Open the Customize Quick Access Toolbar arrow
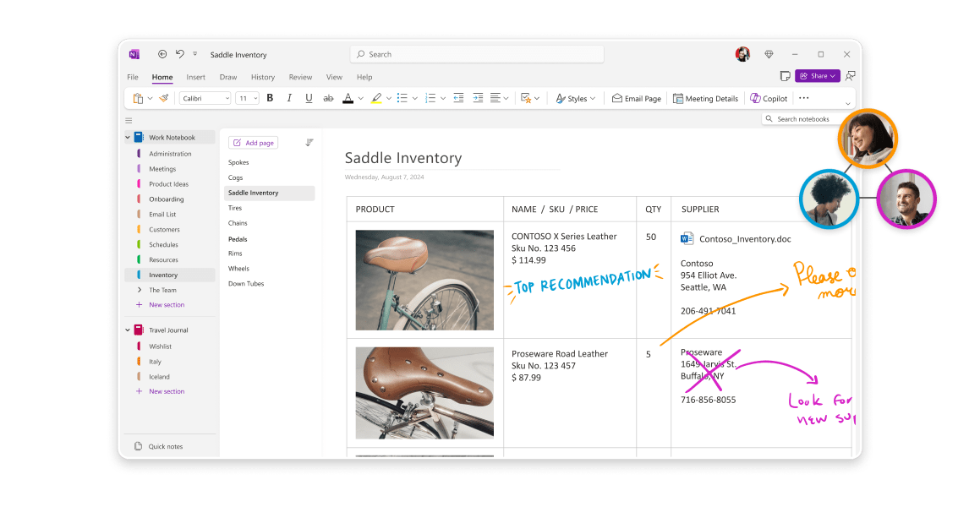This screenshot has width=980, height=507. (x=195, y=54)
